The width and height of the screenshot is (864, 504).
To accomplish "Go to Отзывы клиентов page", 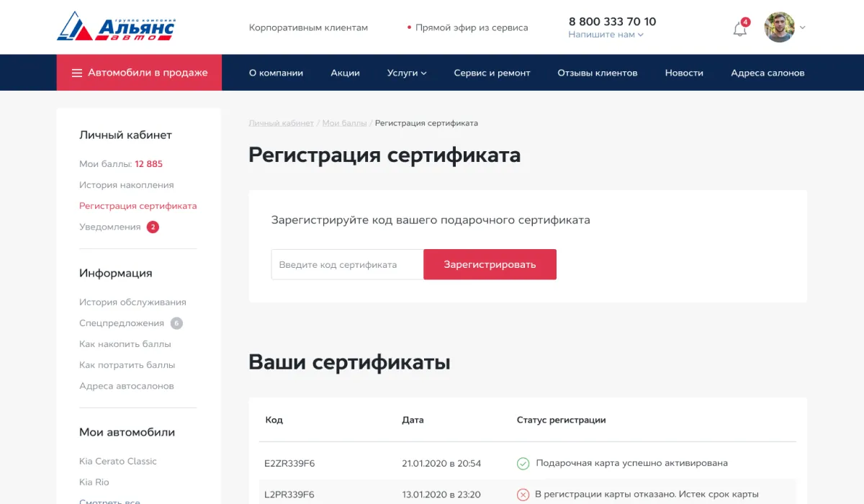I will (597, 73).
